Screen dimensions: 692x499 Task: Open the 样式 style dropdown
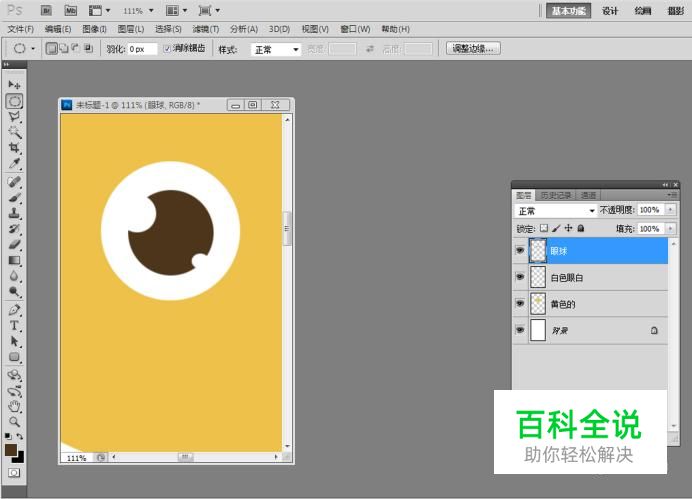tap(276, 49)
